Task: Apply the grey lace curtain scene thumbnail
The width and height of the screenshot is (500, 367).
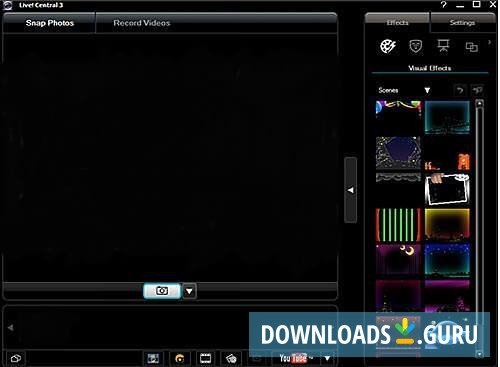Action: [x=398, y=189]
